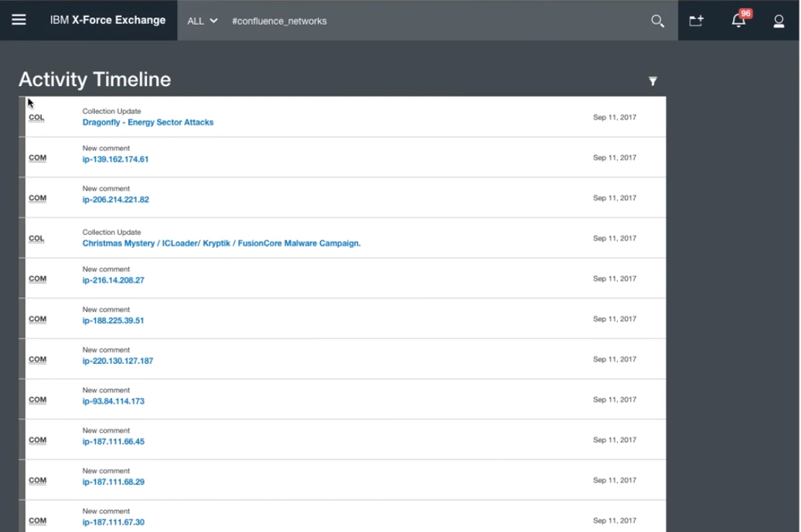Viewport: 801px width, 532px height.
Task: Open the ip-187.111.68.29 comment link
Action: [x=114, y=483]
